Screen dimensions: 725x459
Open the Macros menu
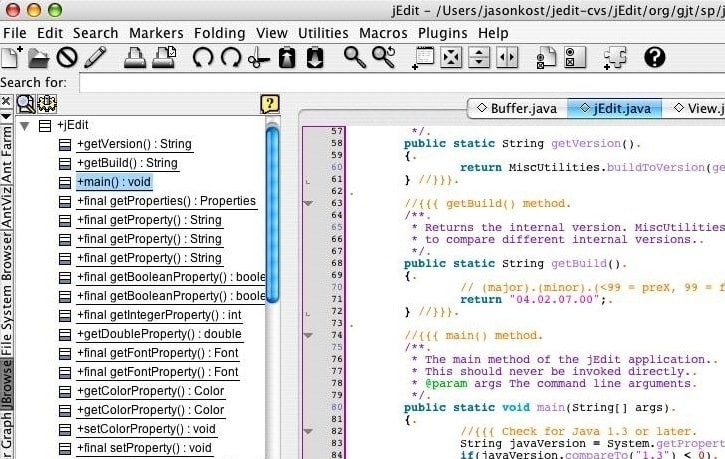[x=383, y=33]
